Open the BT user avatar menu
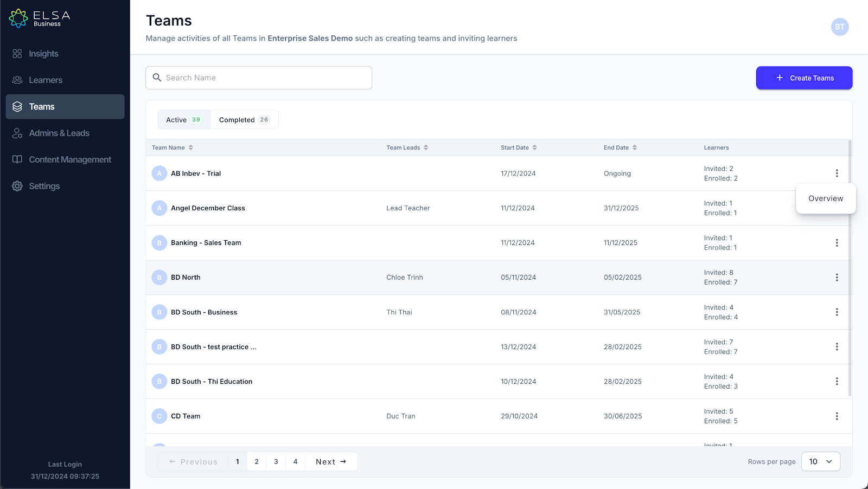The image size is (868, 489). pos(840,27)
